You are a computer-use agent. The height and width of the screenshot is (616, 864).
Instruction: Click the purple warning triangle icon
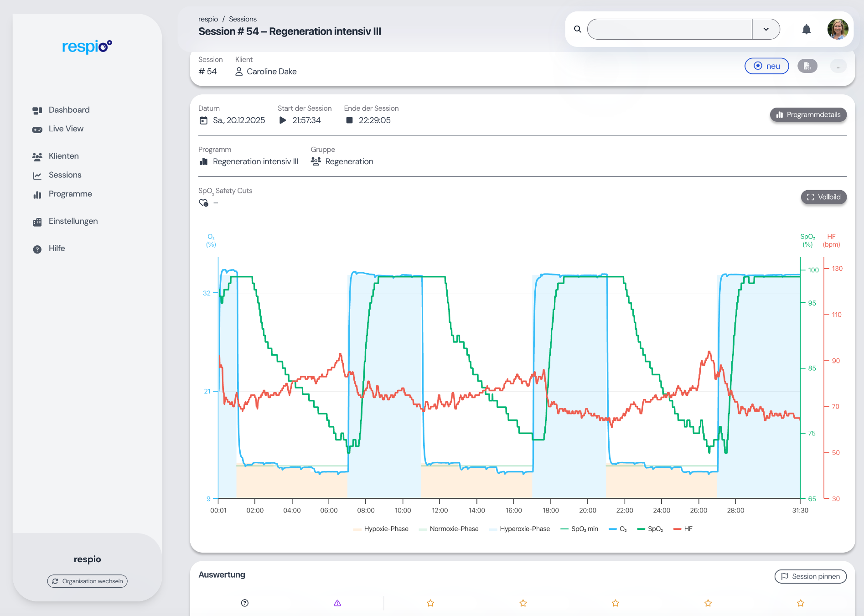[337, 603]
